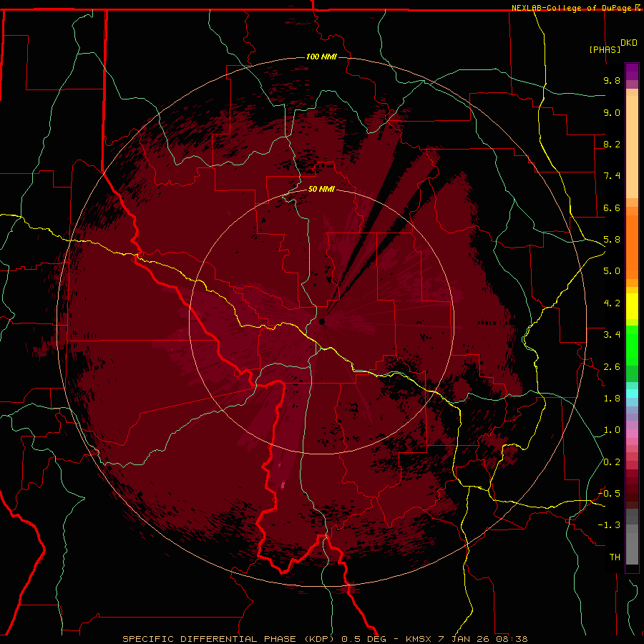Click the legend value 8.2
This screenshot has height=644, width=644.
(612, 144)
